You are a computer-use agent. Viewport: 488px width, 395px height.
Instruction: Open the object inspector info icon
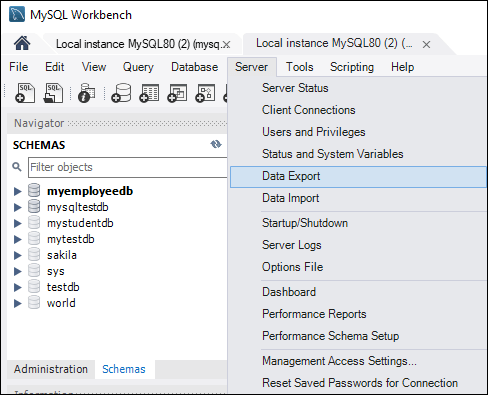click(x=87, y=93)
